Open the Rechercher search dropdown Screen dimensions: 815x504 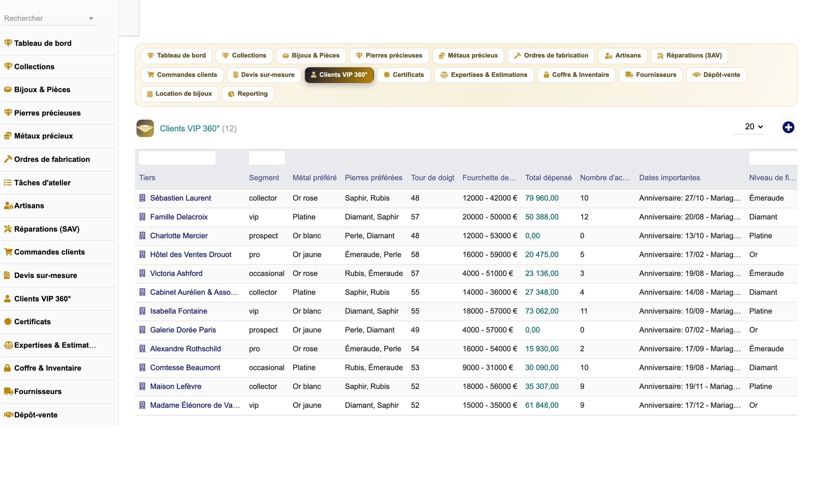(49, 18)
